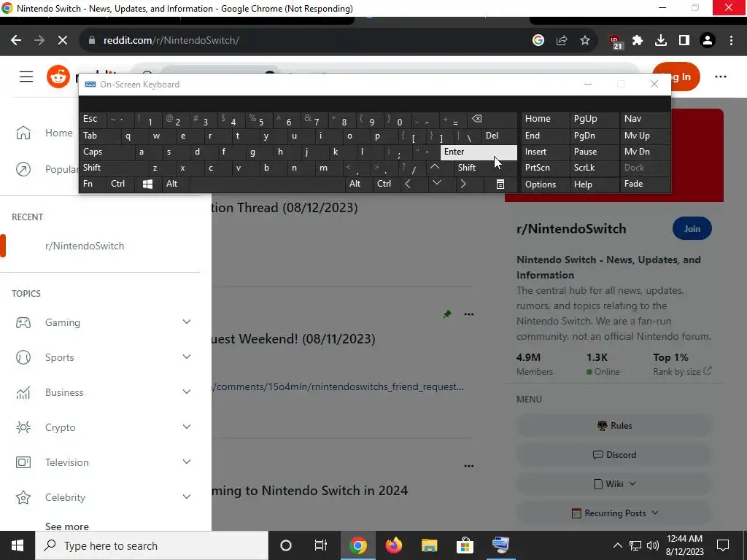Viewport: 747px width, 560px height.
Task: Open the Chrome profile avatar
Action: click(x=708, y=41)
